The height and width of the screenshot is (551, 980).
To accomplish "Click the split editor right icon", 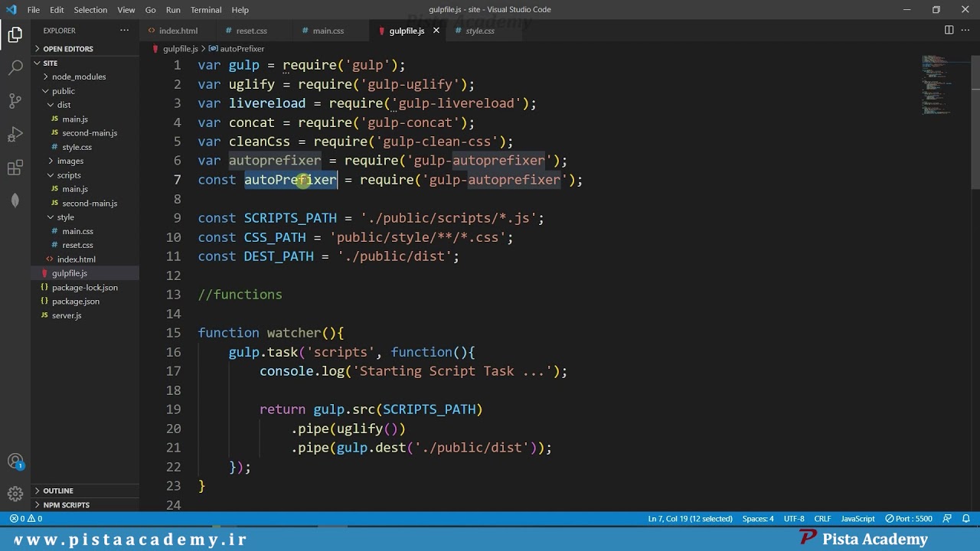I will click(x=949, y=31).
